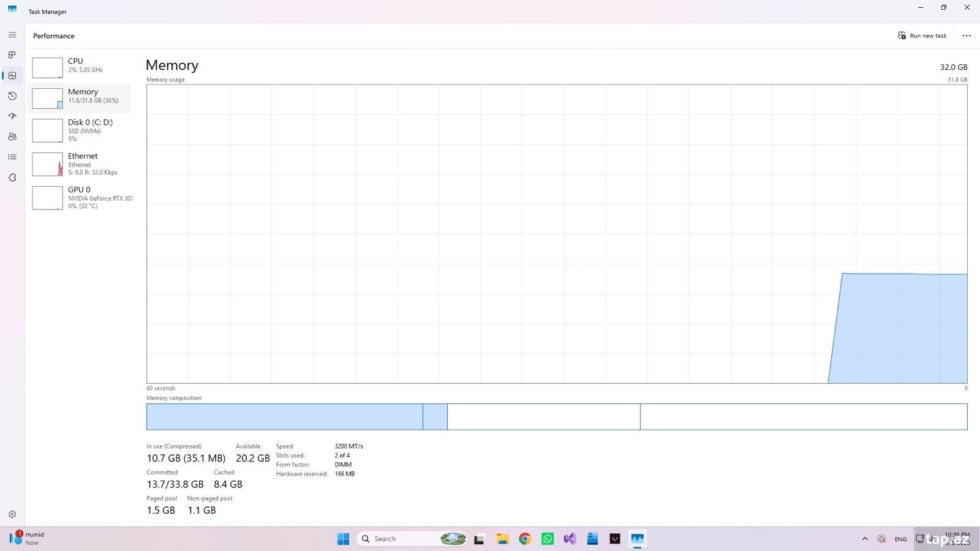Image resolution: width=980 pixels, height=551 pixels.
Task: Open the hamburger navigation menu
Action: tap(12, 35)
